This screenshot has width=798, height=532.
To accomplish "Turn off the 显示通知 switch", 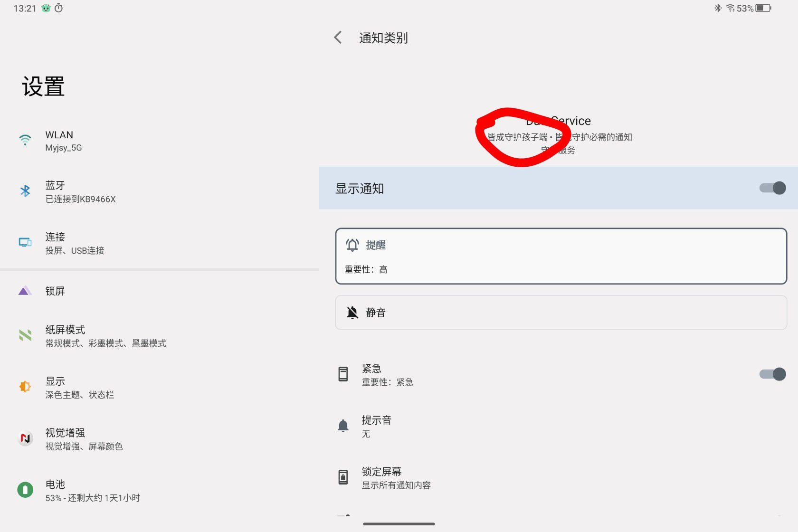I will coord(772,188).
